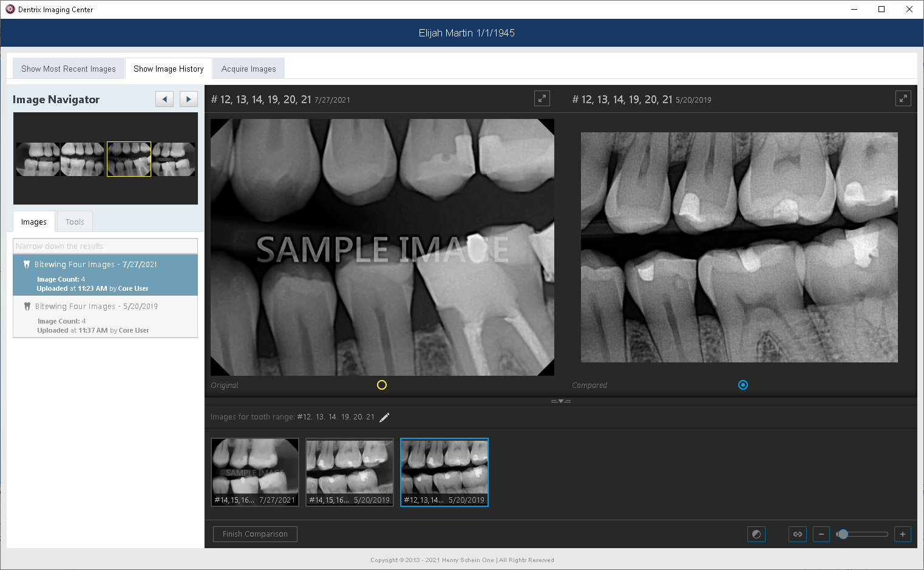Open the edit tooth range pencil icon
The width and height of the screenshot is (924, 570).
point(384,417)
